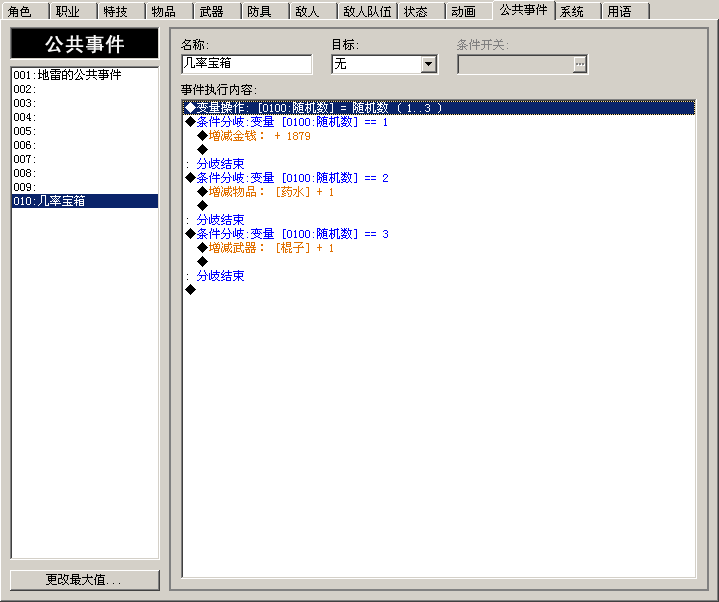The height and width of the screenshot is (602, 719).
Task: Select list entry 004:
Action: (x=85, y=117)
